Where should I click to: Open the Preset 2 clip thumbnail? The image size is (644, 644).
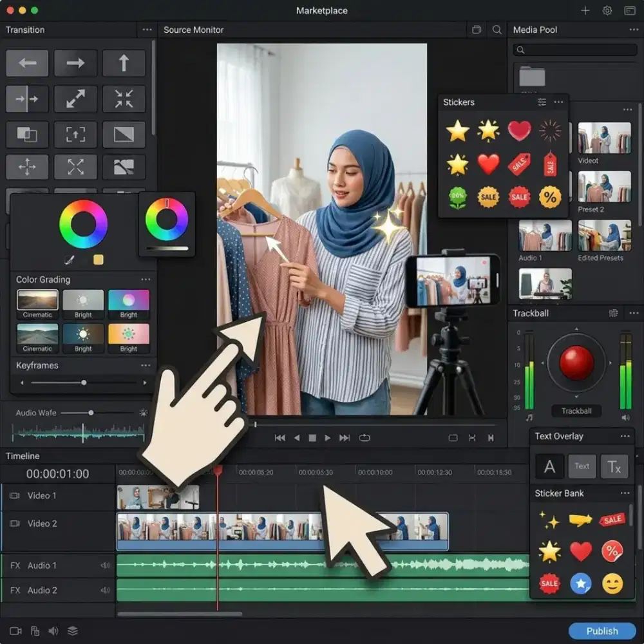(604, 187)
